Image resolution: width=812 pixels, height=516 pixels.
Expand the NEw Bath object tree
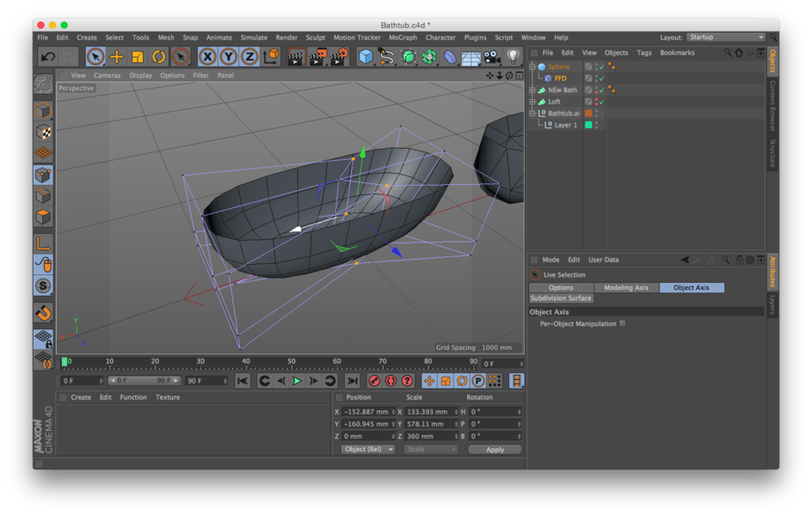532,90
